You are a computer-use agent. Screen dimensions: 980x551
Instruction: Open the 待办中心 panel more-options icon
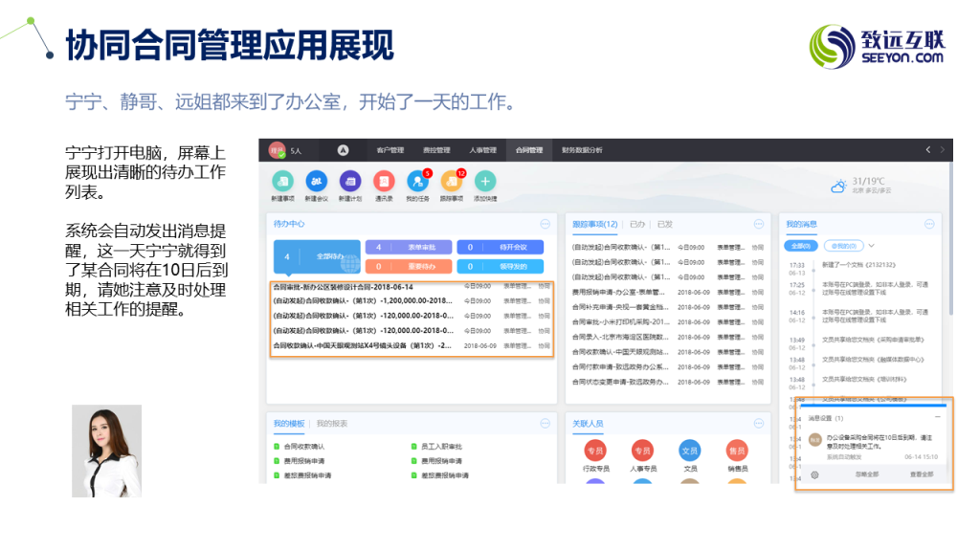545,224
